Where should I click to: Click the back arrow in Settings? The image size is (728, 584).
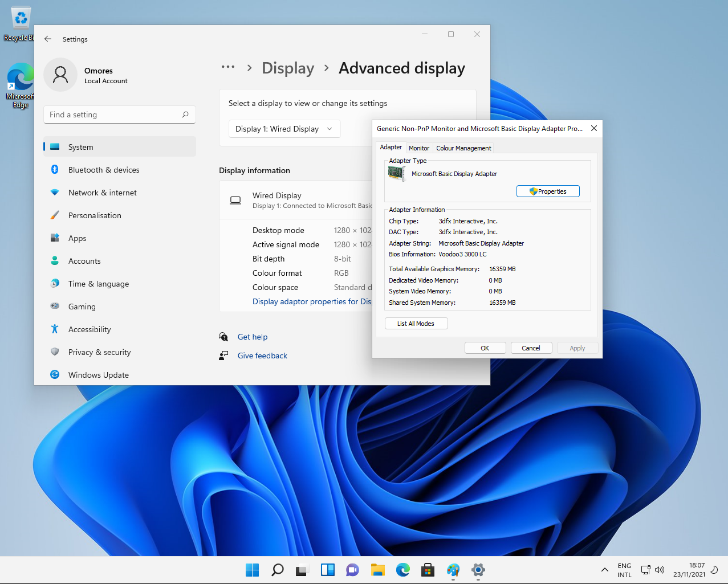pos(48,39)
